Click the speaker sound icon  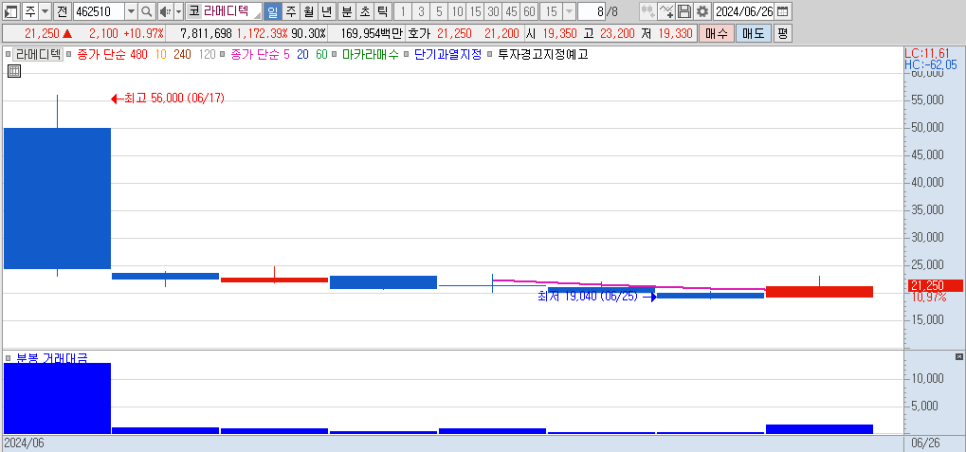165,12
